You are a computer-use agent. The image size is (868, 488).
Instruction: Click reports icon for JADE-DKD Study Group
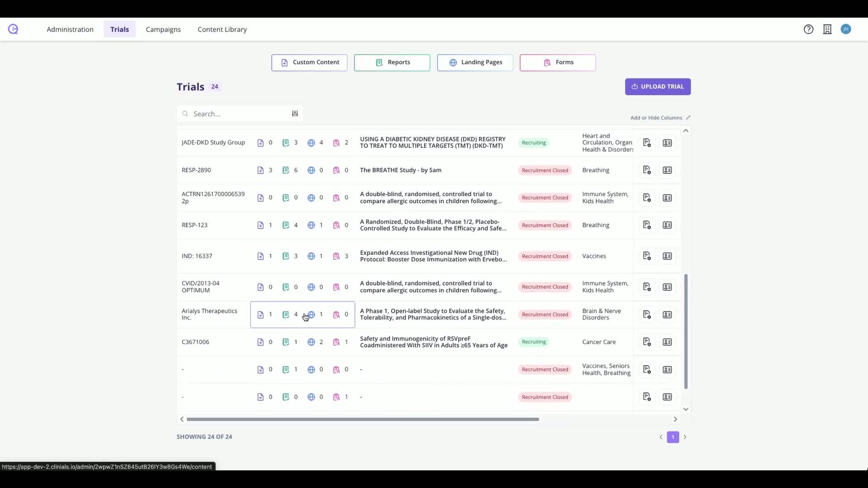[x=286, y=143]
